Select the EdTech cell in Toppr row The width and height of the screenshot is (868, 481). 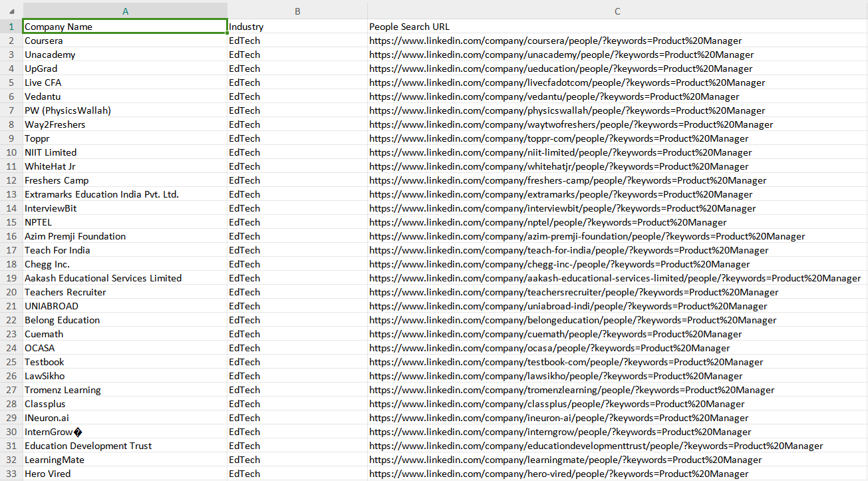pyautogui.click(x=297, y=138)
